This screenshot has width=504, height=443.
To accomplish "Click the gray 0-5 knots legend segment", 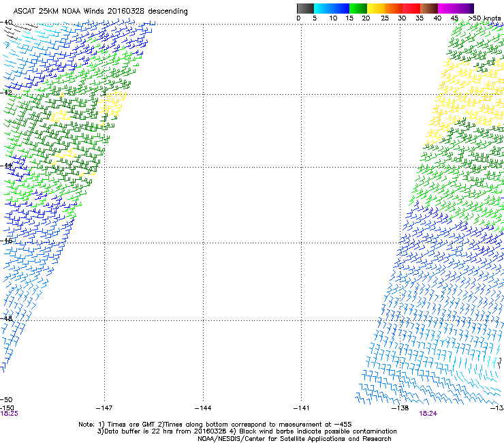I will click(305, 8).
